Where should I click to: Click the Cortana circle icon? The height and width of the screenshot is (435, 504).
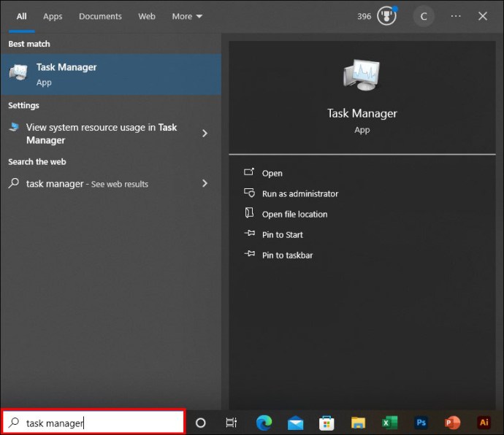point(201,423)
